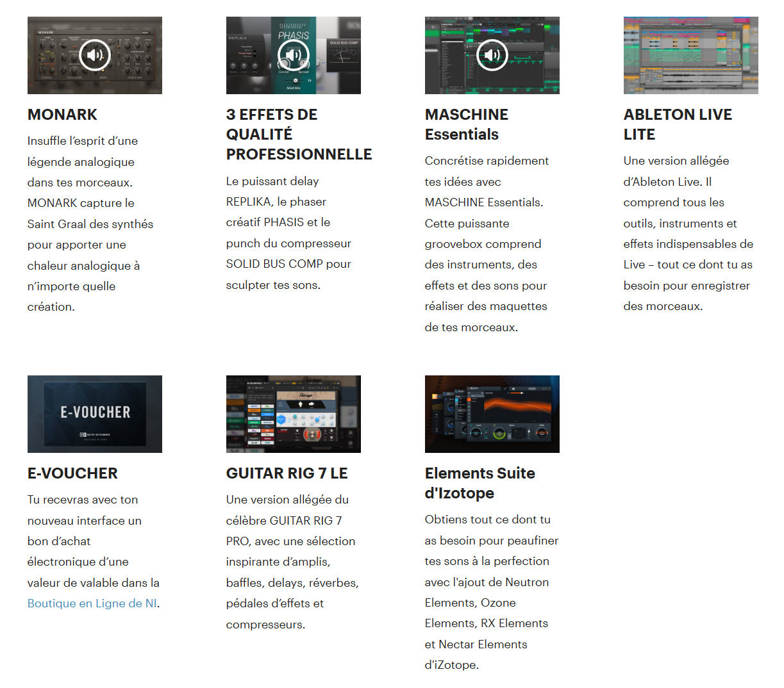The width and height of the screenshot is (784, 688).
Task: Click the text 'baffles, delays, réverbes,'
Action: [x=292, y=583]
